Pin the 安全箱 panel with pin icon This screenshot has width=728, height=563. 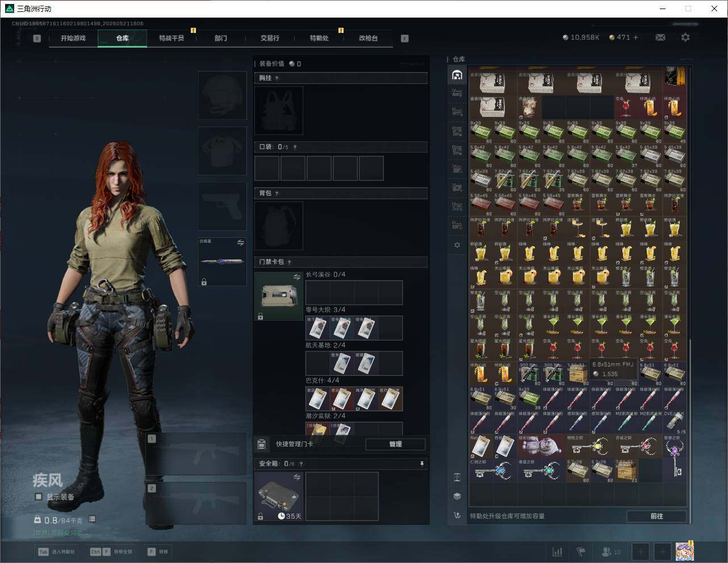click(x=422, y=464)
